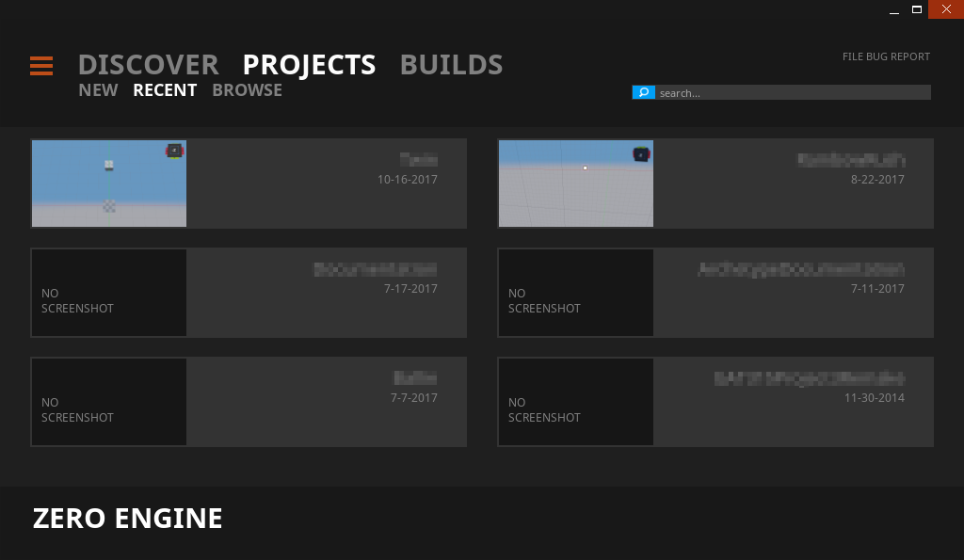This screenshot has width=964, height=560.
Task: Select the No Screenshot tile dated 7-7-2017
Action: click(x=109, y=402)
